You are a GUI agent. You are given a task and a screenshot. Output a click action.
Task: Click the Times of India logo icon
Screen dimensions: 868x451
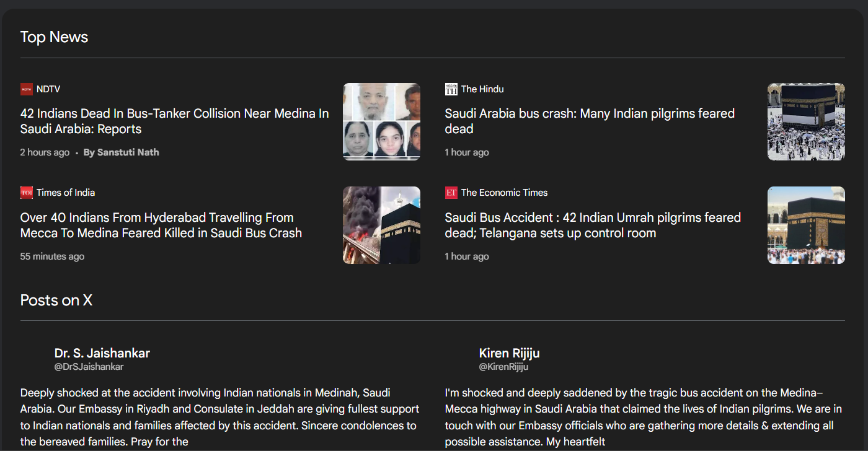26,193
